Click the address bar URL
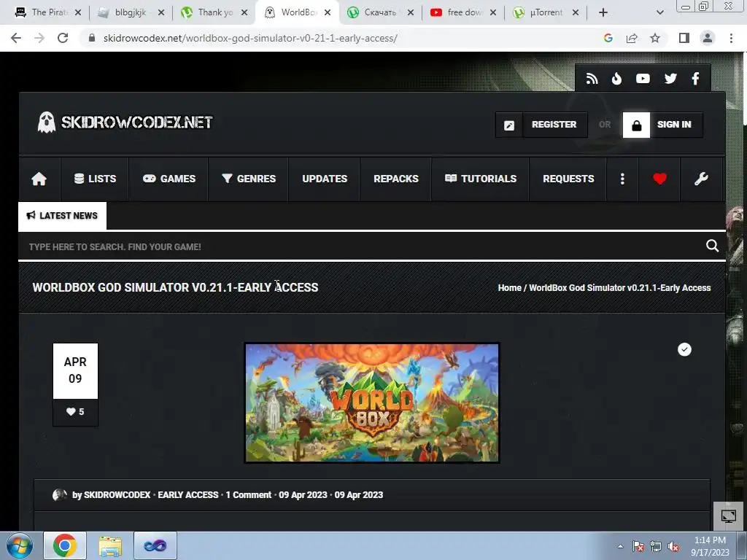Screen dimensions: 747x560 pos(251,38)
